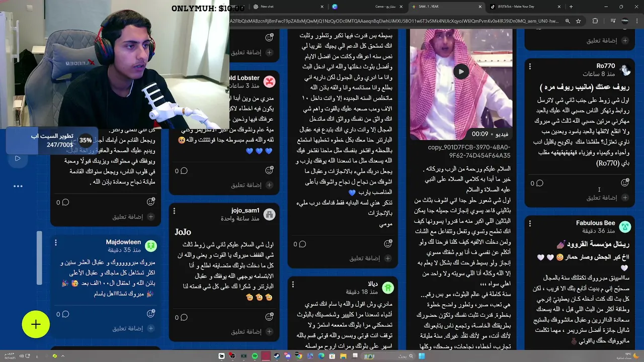Image resolution: width=644 pixels, height=362 pixels.
Task: Add a reaction to jojo_sam1's JoJo post
Action: 269,317
